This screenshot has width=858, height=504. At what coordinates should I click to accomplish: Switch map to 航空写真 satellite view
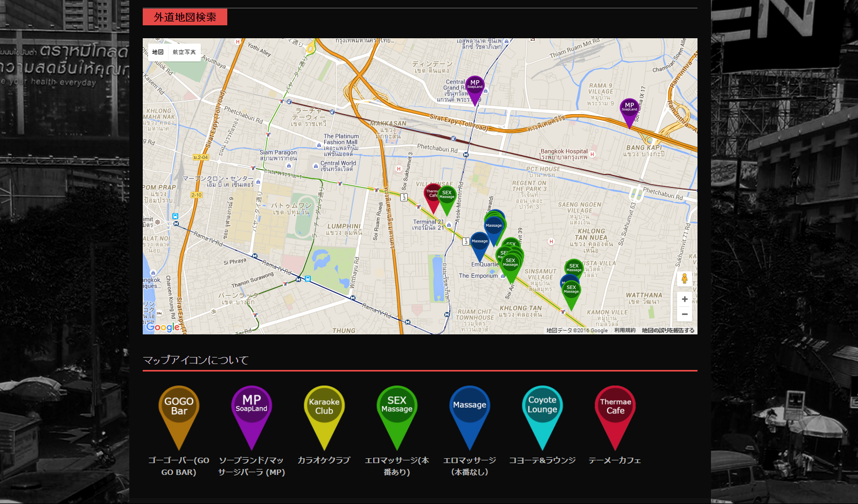coord(184,52)
